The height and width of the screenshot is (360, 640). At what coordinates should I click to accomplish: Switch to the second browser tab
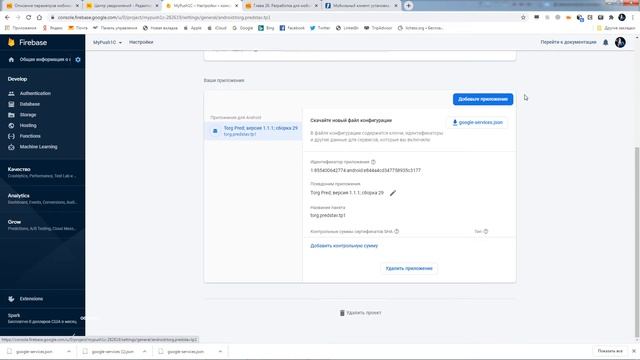click(x=122, y=6)
